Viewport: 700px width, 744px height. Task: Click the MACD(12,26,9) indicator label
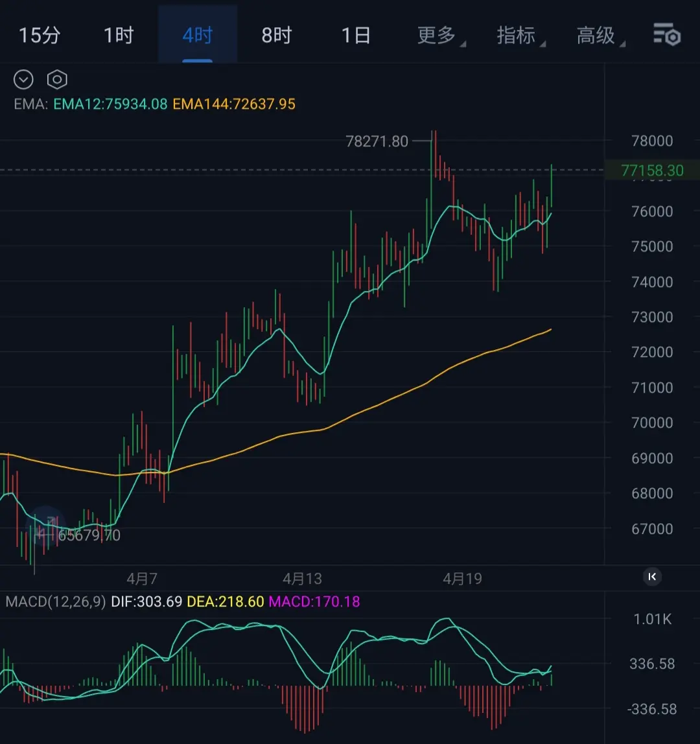click(x=56, y=601)
